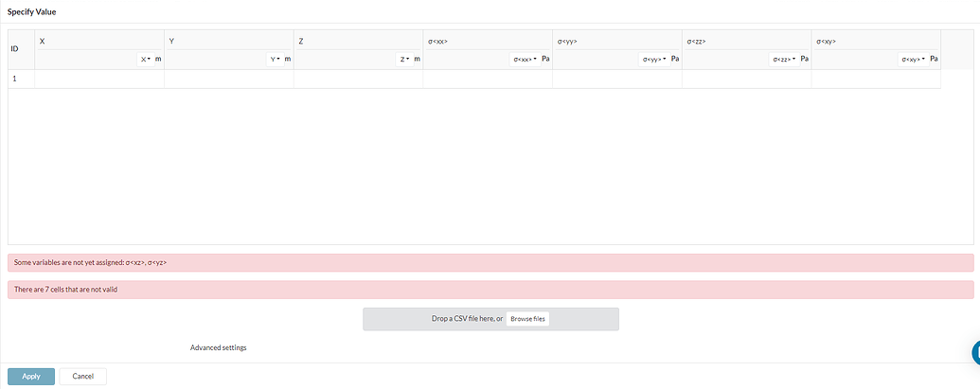This screenshot has height=389, width=980.
Task: Click row number 1 in ID column
Action: click(x=21, y=80)
